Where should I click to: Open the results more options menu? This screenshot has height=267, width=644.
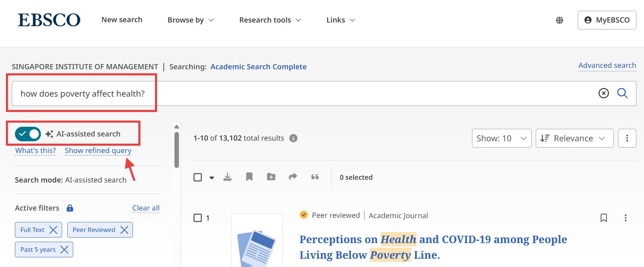point(627,138)
